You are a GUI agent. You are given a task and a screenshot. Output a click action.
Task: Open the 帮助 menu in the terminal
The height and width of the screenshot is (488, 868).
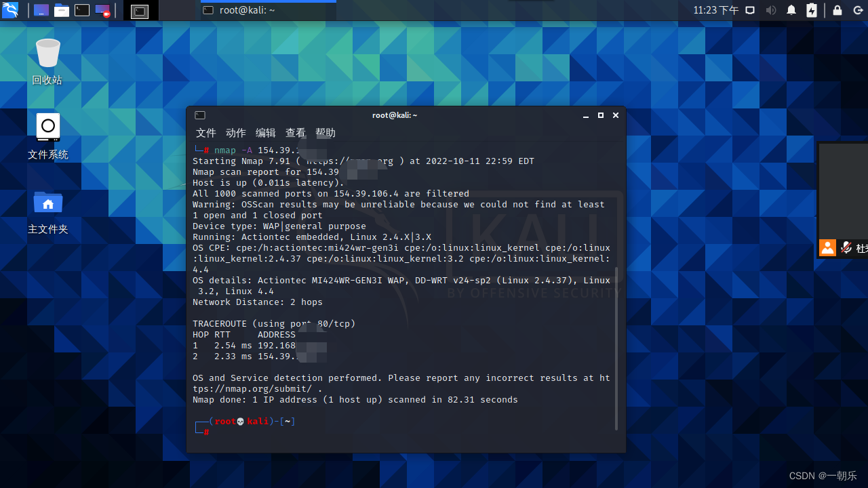325,133
